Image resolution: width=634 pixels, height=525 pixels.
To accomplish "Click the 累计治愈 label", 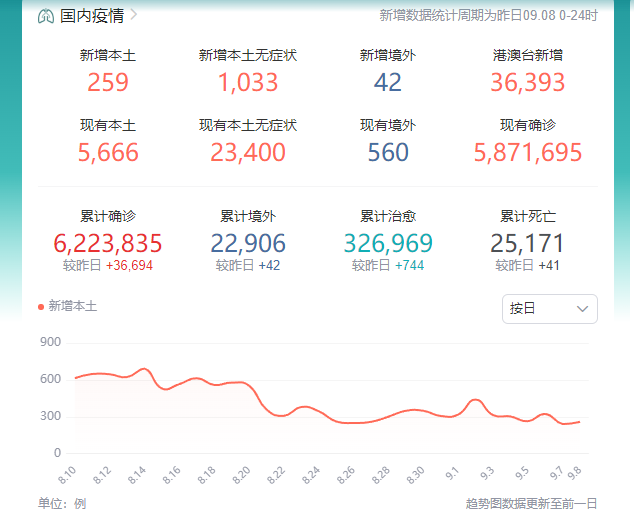I will (388, 216).
